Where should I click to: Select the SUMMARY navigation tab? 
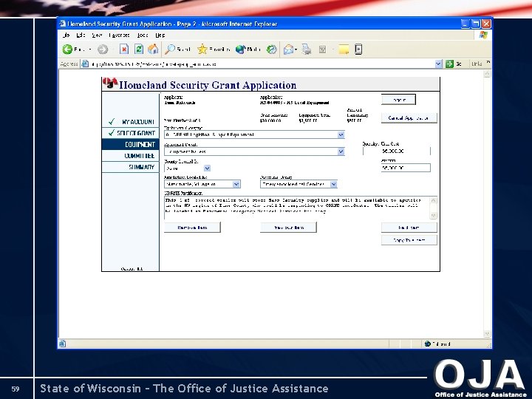131,167
